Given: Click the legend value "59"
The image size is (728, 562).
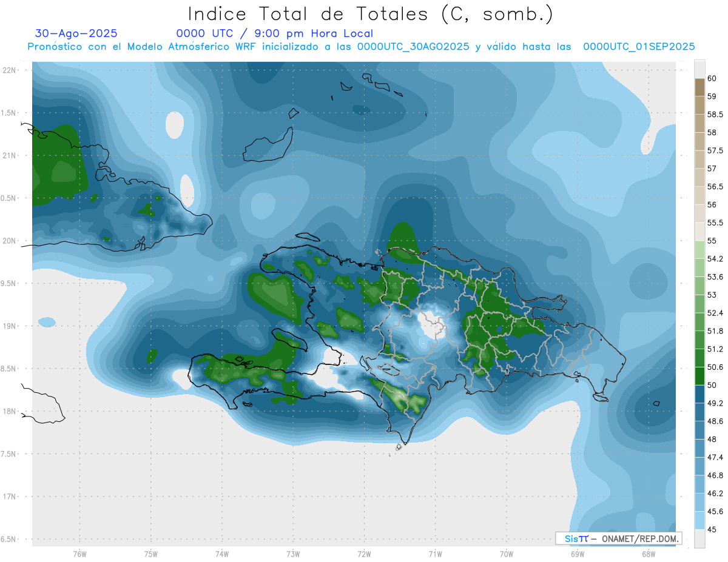Looking at the screenshot, I should tap(712, 96).
